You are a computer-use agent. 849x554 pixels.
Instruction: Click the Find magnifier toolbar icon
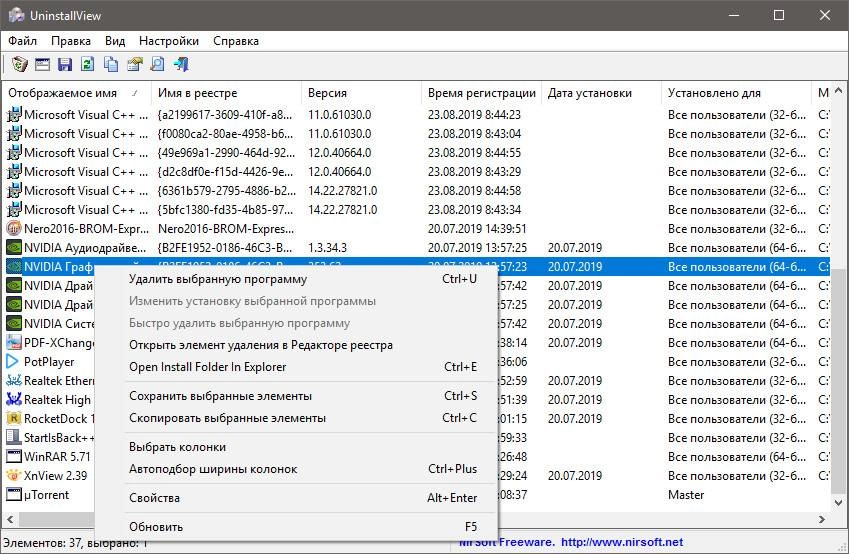(x=157, y=64)
